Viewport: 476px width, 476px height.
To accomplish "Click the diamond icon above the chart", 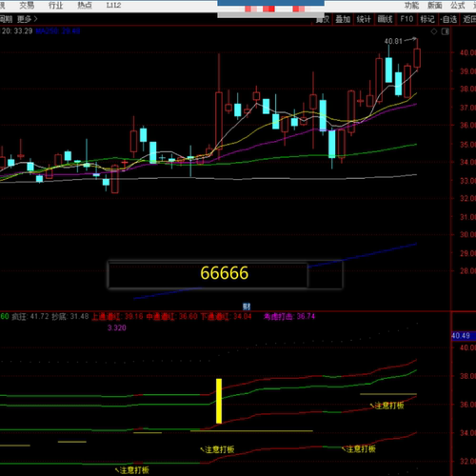I will coord(434,31).
